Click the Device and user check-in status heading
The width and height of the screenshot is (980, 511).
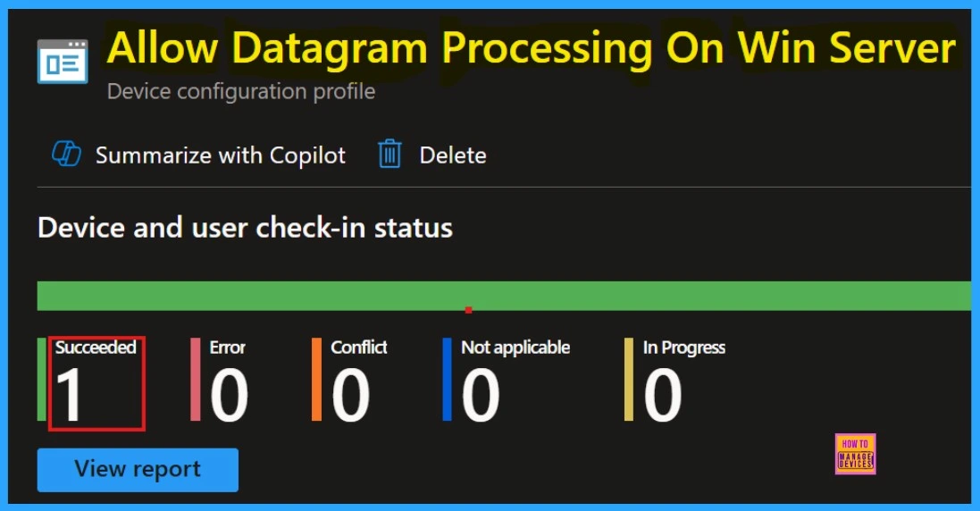(245, 228)
